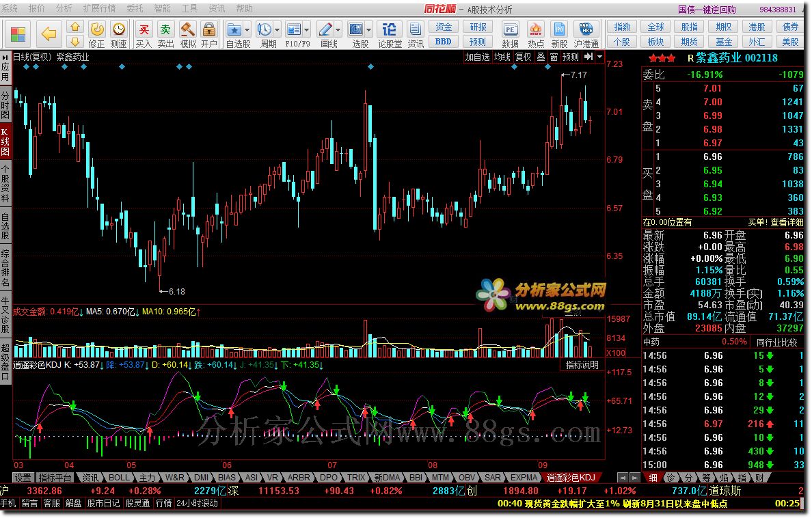Click the 港股 market button
Viewport: 812px width, 518px height.
(x=757, y=27)
